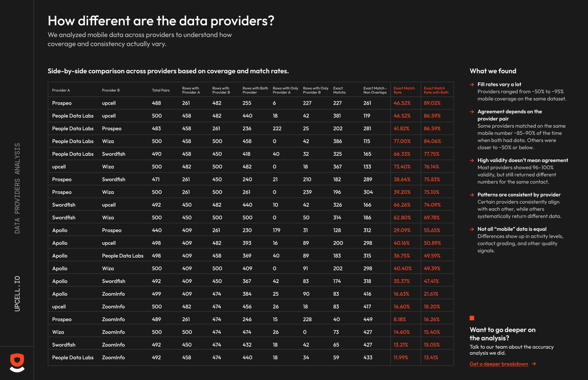Click total pairs 488 in the Prospeo–upcell row
The width and height of the screenshot is (588, 380).
pyautogui.click(x=156, y=103)
